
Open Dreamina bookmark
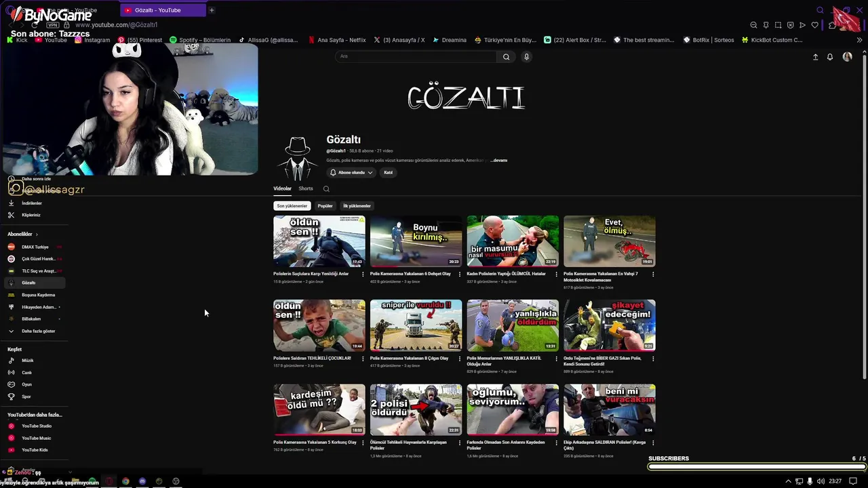pos(450,40)
